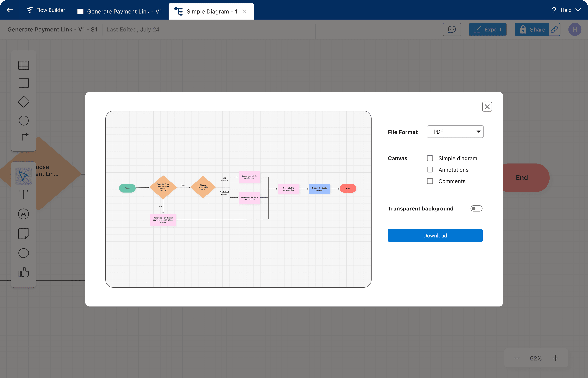Choose the sticky note tool
Viewport: 588px width, 378px height.
tap(24, 234)
